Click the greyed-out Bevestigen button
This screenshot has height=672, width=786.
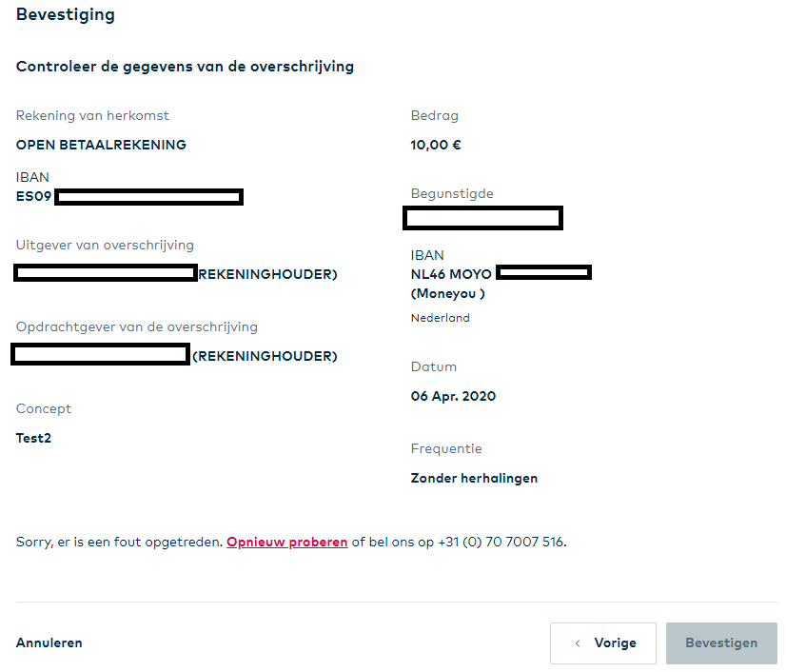[721, 643]
